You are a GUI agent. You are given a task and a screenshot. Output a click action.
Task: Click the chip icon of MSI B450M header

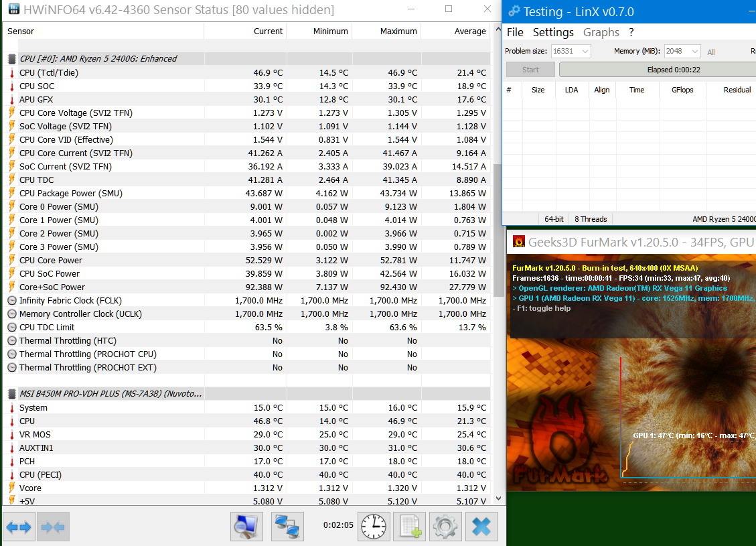pyautogui.click(x=12, y=393)
